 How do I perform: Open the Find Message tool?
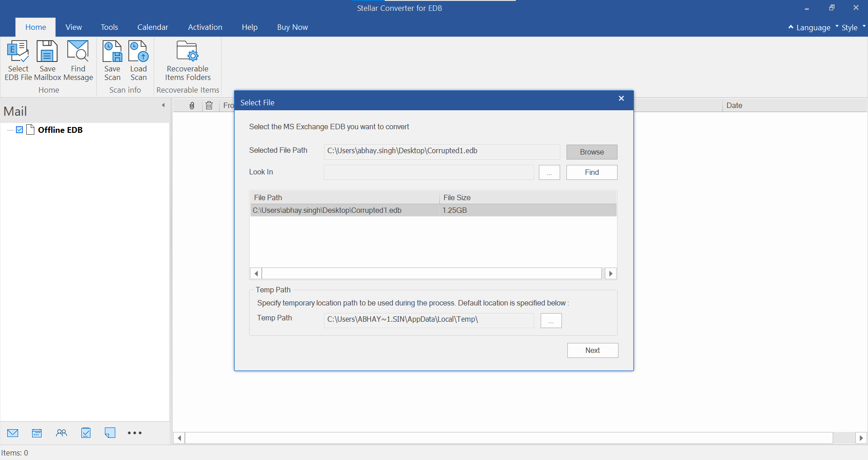[x=78, y=61]
